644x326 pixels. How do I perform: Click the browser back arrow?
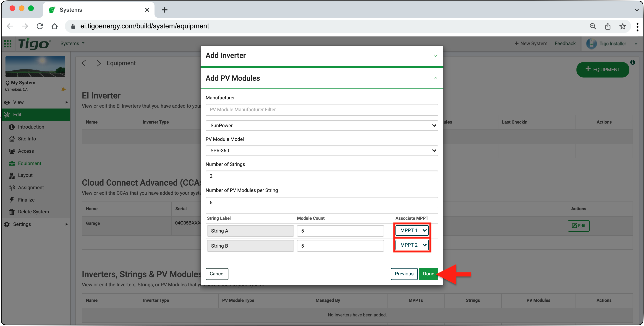[x=10, y=26]
